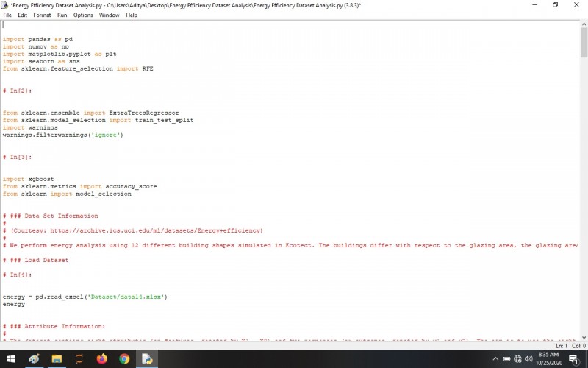Open the Help menu
Screen dimensions: 588x368
132,15
